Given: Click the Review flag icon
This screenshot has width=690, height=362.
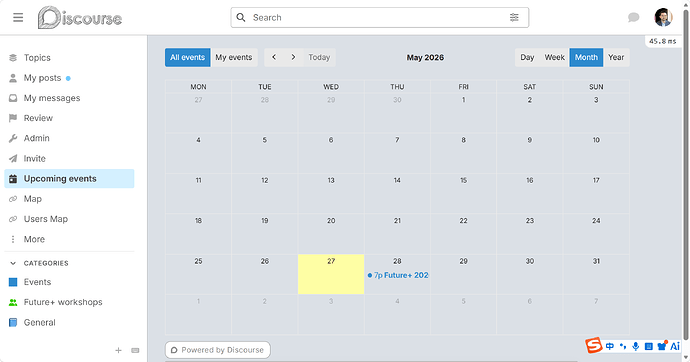Looking at the screenshot, I should tap(13, 118).
